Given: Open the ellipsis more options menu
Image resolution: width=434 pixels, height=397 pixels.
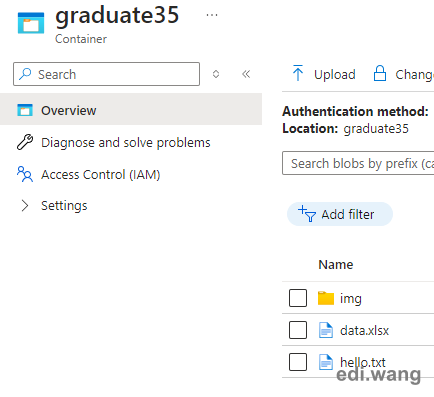Looking at the screenshot, I should pos(212,15).
